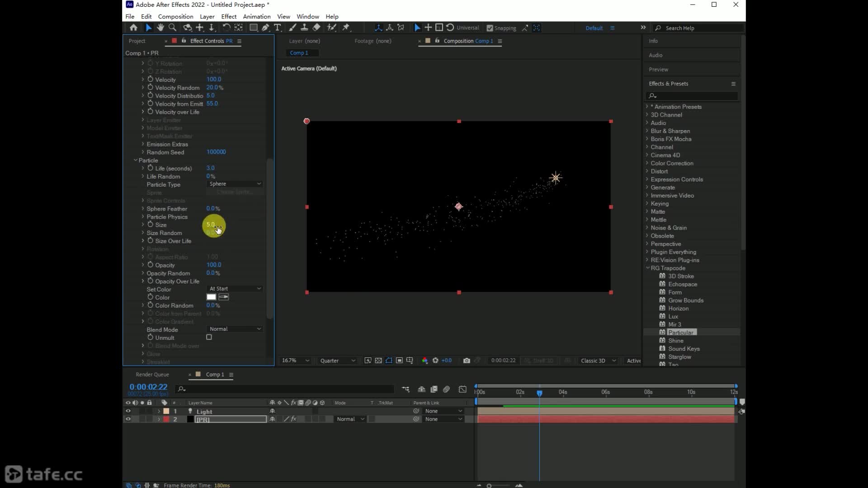This screenshot has width=868, height=488.
Task: Hide the Light layer eye icon
Action: [x=128, y=411]
